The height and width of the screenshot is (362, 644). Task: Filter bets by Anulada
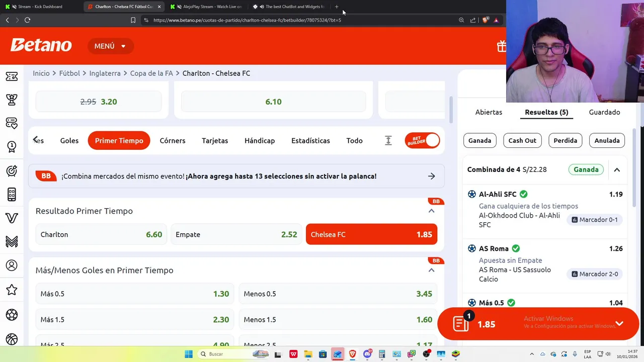tap(607, 141)
